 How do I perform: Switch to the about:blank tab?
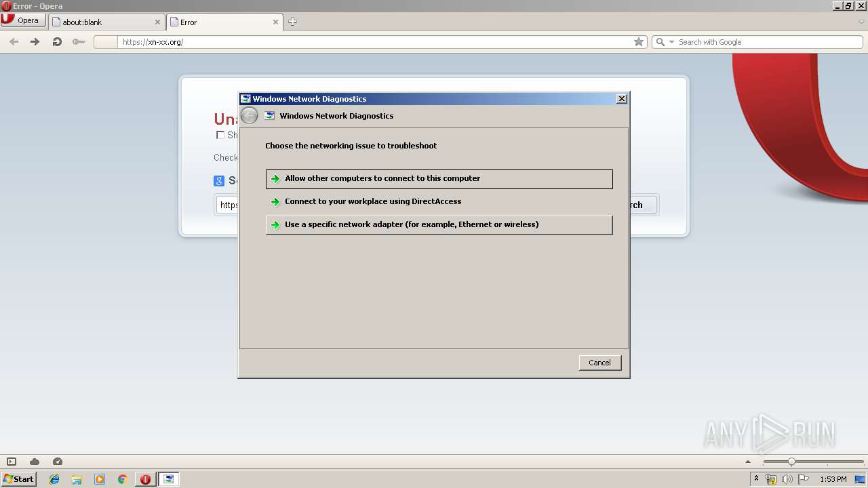pos(106,22)
